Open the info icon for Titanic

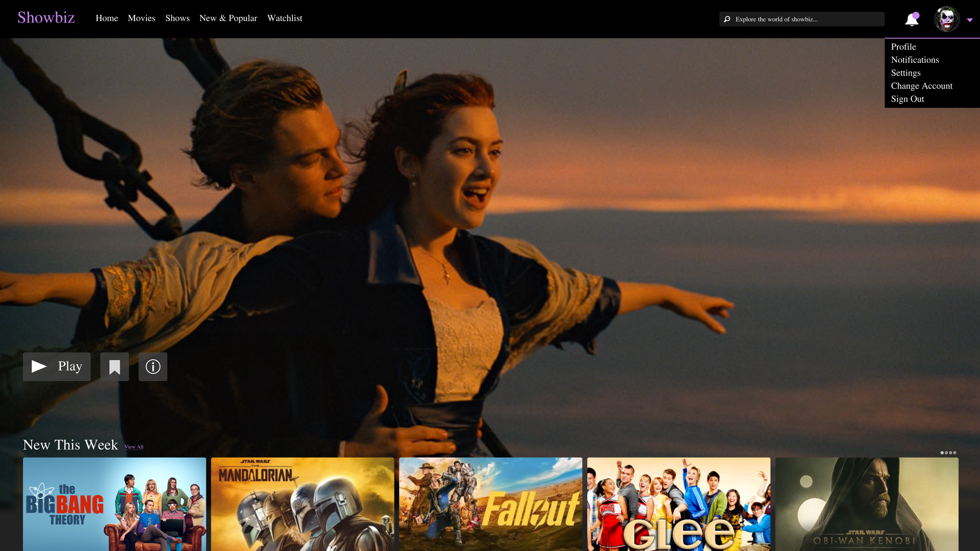153,366
